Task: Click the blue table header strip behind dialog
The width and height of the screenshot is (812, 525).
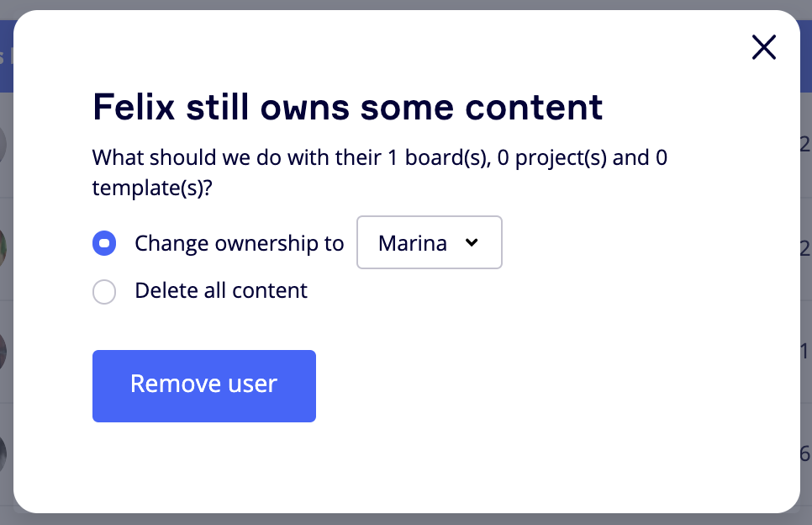Action: coord(6,56)
